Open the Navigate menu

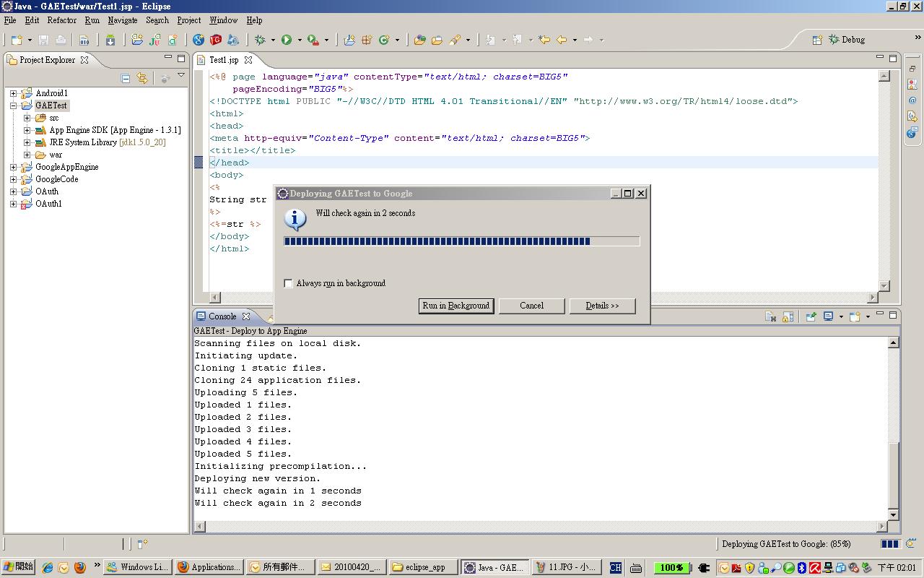coord(123,20)
